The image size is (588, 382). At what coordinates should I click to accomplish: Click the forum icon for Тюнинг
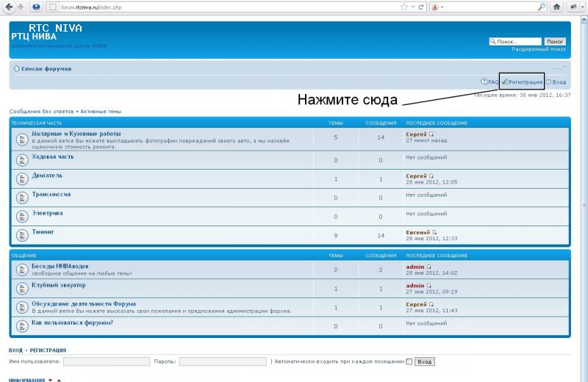(22, 235)
